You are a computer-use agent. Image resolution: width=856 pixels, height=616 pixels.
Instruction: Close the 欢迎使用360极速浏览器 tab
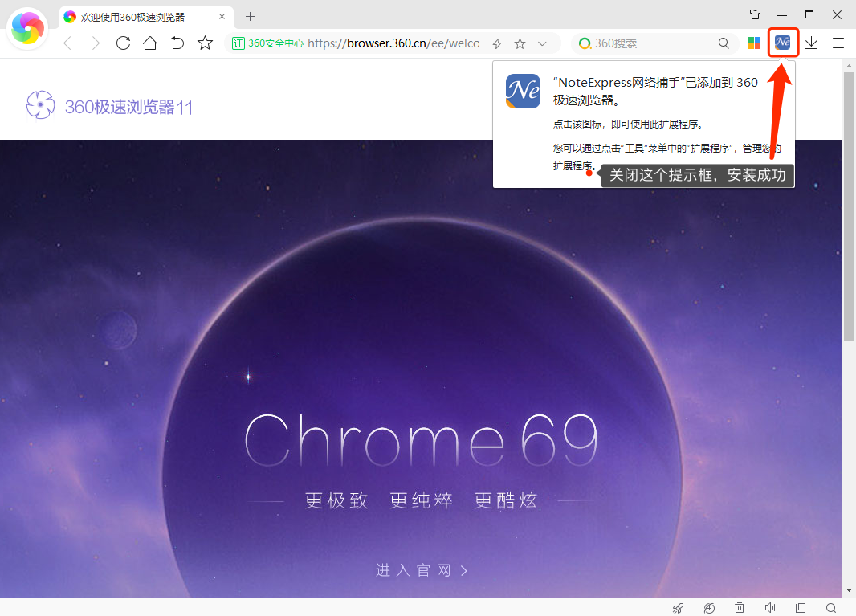point(222,16)
